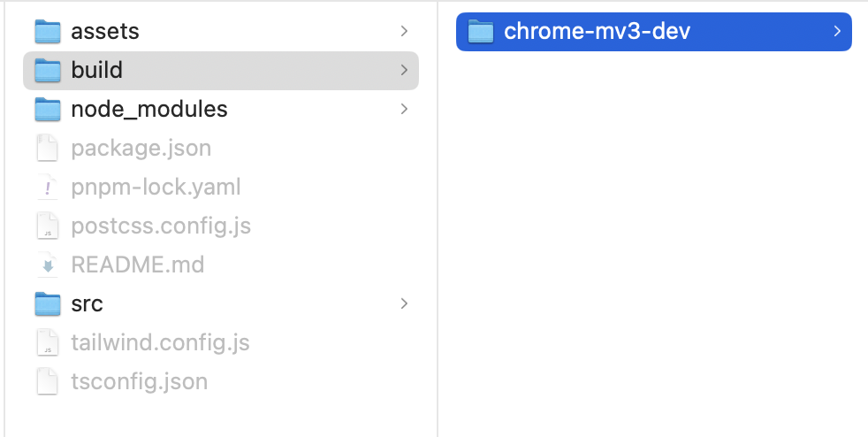Click the build folder chevron arrow
Image resolution: width=868 pixels, height=437 pixels.
(404, 71)
